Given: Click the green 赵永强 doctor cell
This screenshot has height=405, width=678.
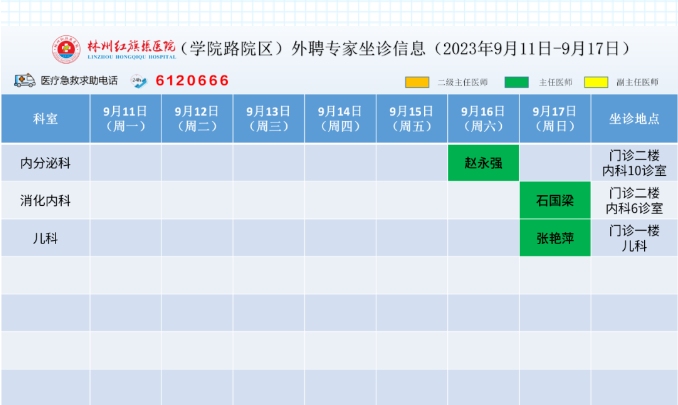Looking at the screenshot, I should click(x=483, y=163).
